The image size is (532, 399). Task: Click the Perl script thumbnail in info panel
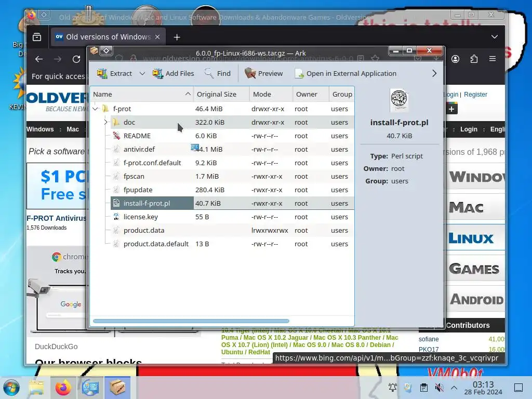399,100
